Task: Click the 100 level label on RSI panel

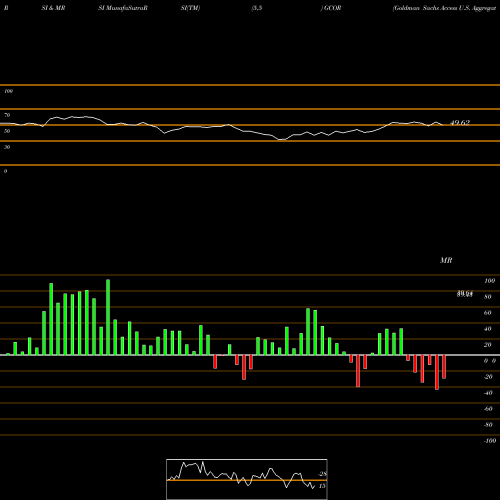Action: click(8, 91)
